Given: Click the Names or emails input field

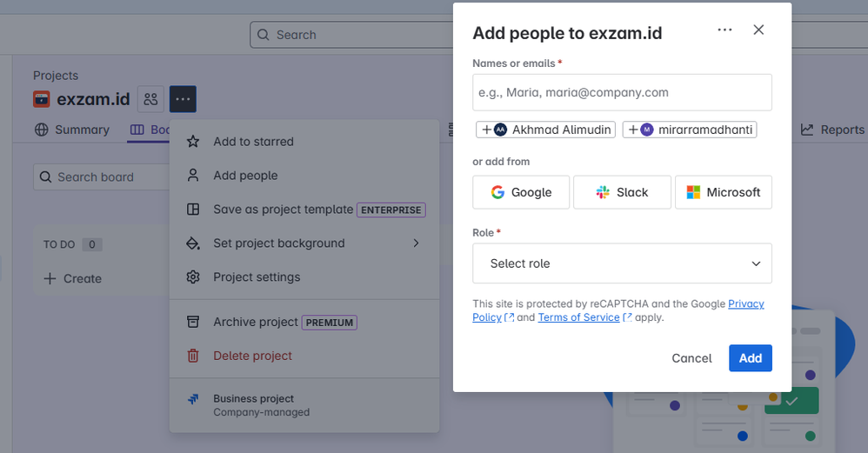Looking at the screenshot, I should [622, 92].
